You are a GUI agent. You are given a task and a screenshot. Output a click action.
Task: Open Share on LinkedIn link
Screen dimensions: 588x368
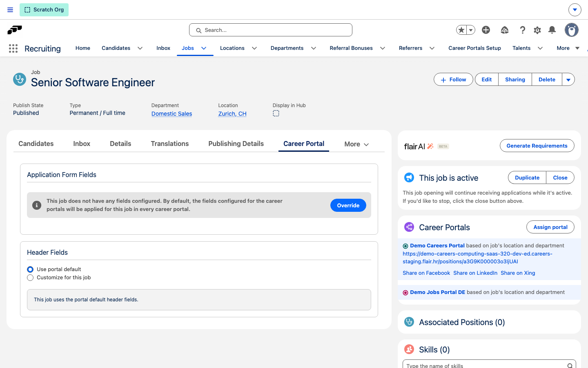(475, 273)
